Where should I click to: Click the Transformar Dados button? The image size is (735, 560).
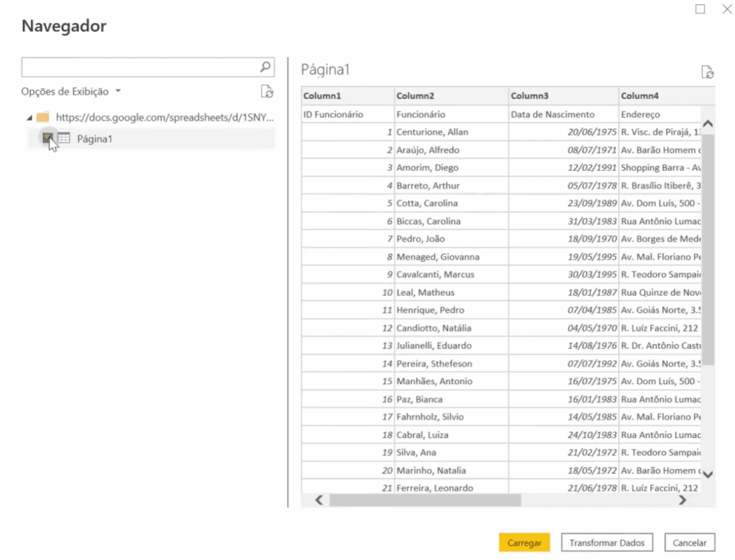click(607, 543)
